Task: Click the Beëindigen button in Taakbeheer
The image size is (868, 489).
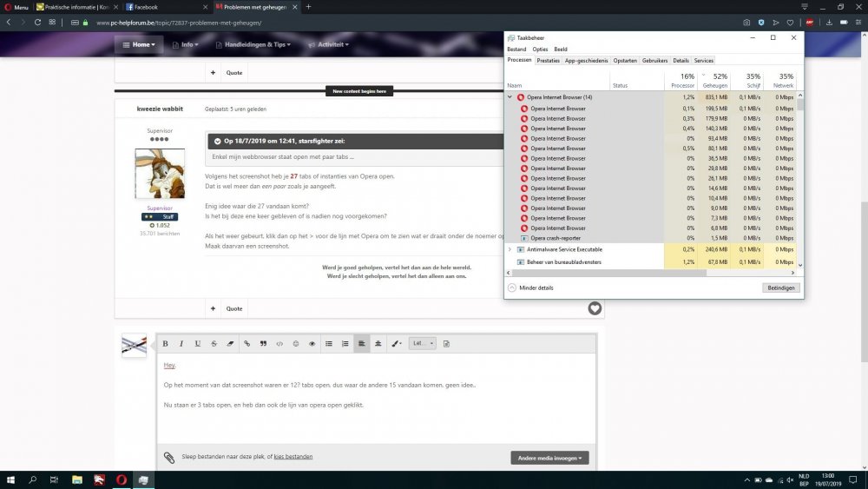Action: click(x=781, y=288)
